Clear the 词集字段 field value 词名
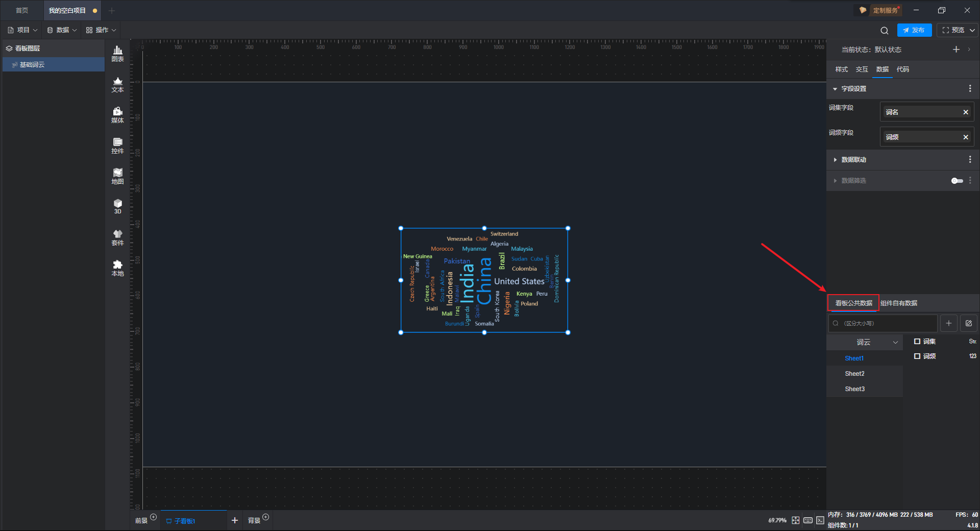 tap(966, 112)
